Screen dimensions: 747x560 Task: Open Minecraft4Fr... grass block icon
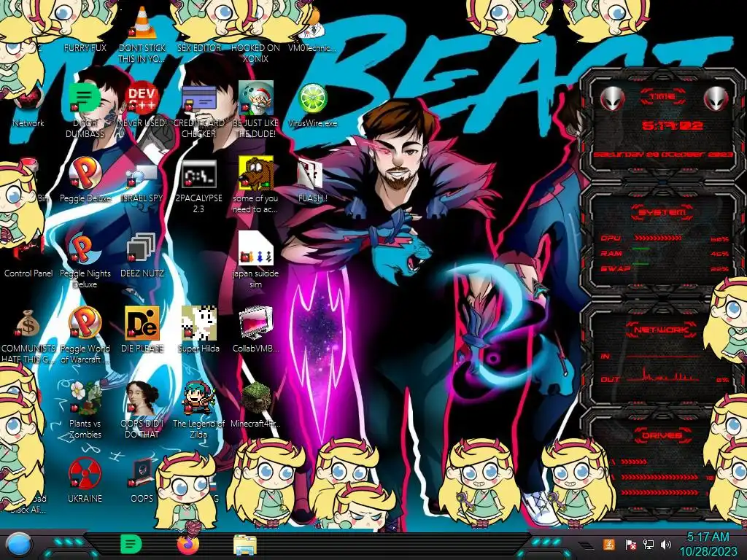point(255,405)
